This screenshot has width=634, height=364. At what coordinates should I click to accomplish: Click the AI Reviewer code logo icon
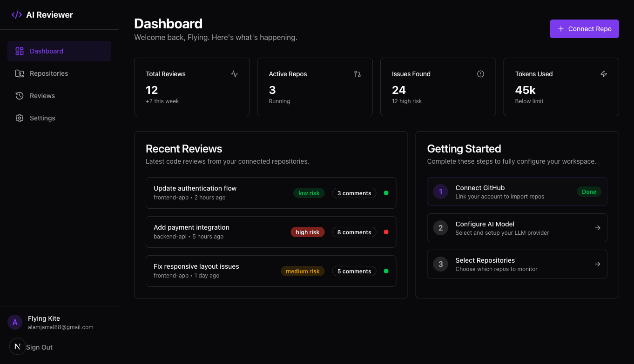[17, 14]
